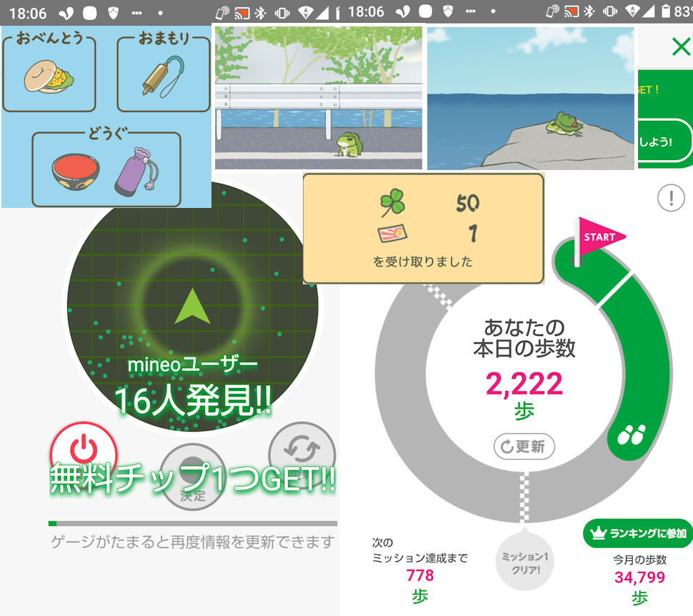Tap the 次のミッション達成まで label
Image resolution: width=693 pixels, height=616 pixels.
tap(419, 550)
